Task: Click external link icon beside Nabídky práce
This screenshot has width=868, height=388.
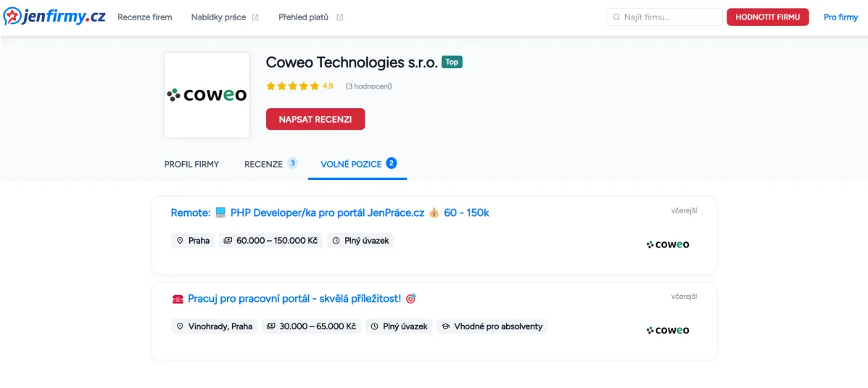Action: tap(255, 17)
